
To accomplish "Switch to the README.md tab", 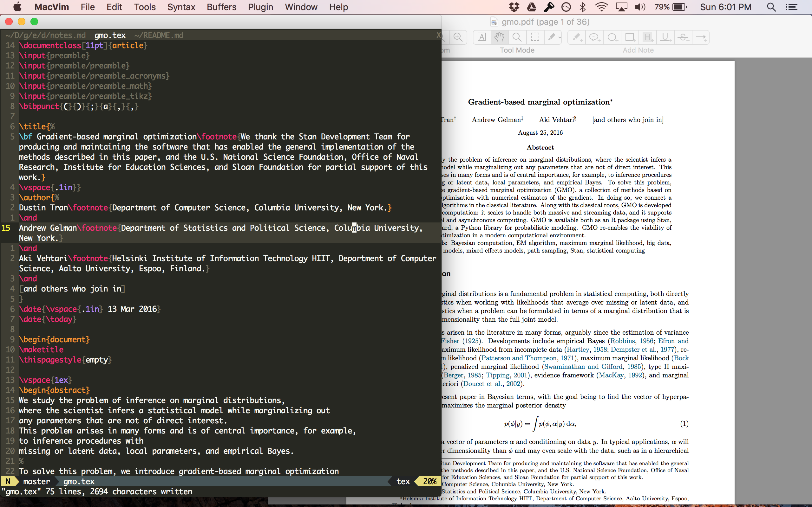I will pos(159,35).
